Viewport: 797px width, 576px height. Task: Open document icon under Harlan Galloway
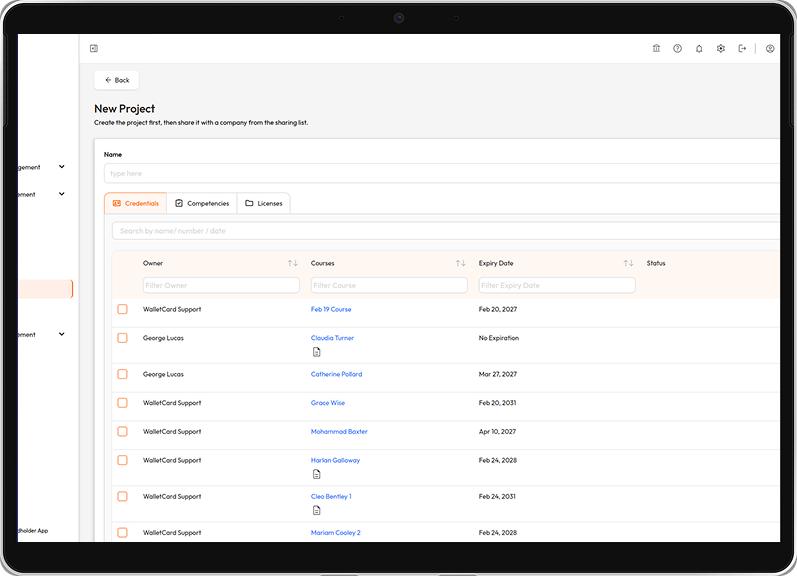pyautogui.click(x=317, y=474)
